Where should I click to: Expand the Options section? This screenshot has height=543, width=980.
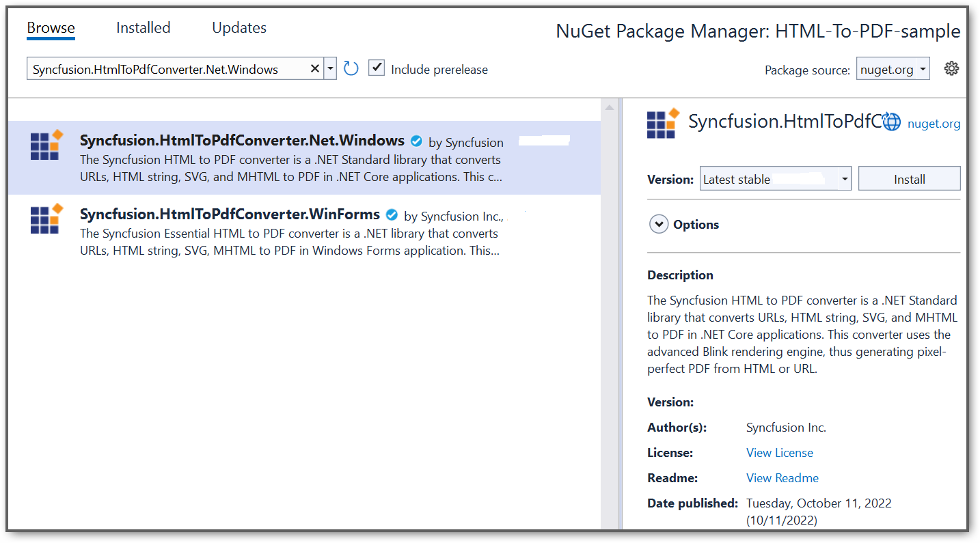pyautogui.click(x=659, y=224)
